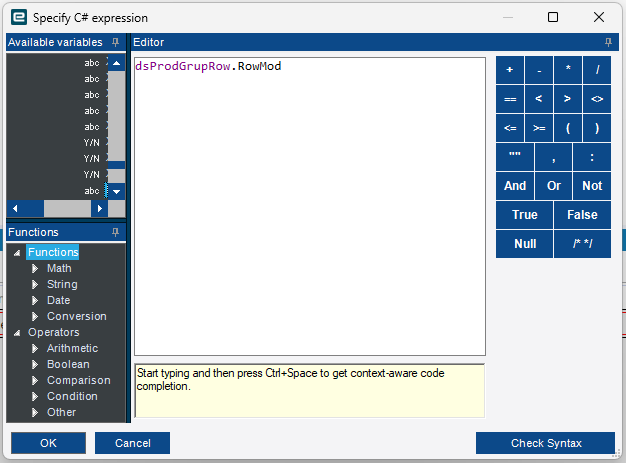Screen dimensions: 626x463
Task: Select the Conversion tree item
Action: [x=77, y=316]
